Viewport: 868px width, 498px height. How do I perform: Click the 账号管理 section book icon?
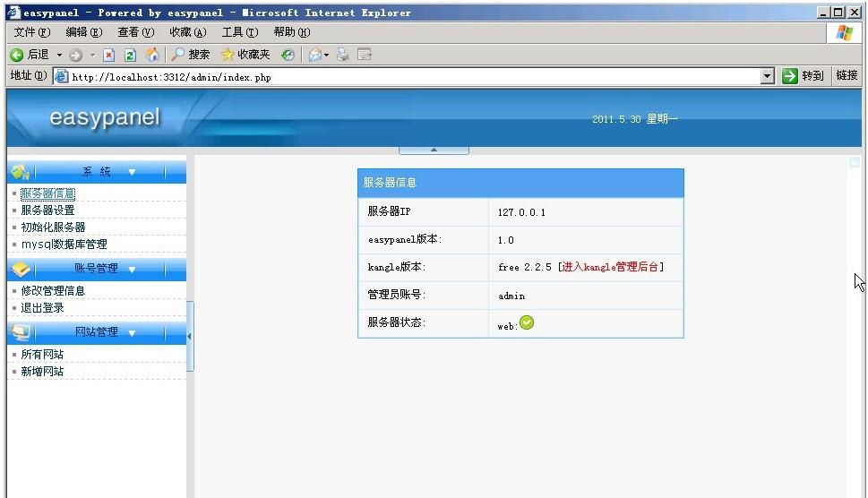[x=21, y=269]
